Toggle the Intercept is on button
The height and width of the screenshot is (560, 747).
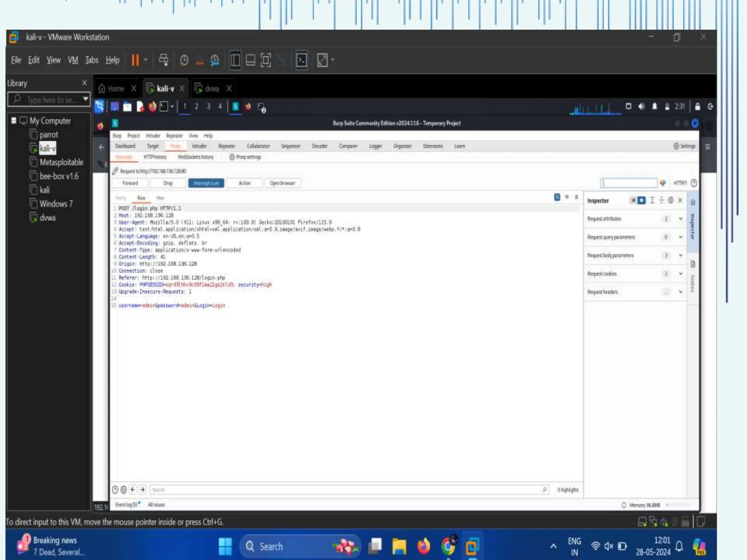(206, 183)
